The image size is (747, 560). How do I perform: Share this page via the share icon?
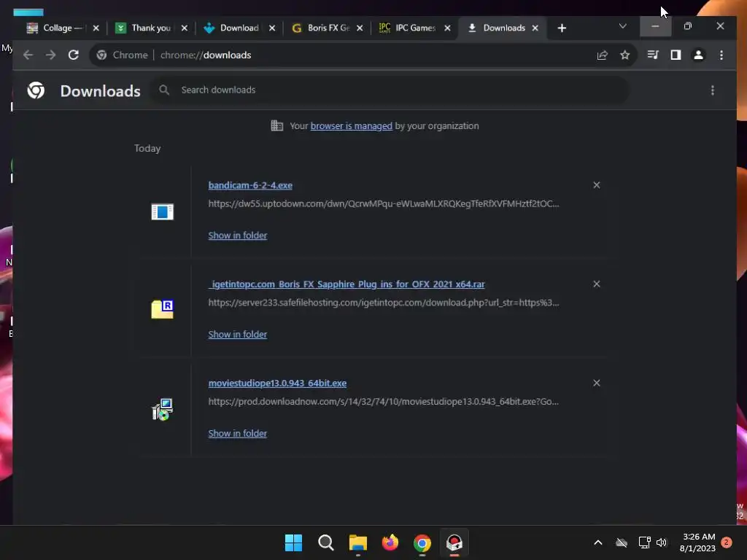tap(602, 55)
